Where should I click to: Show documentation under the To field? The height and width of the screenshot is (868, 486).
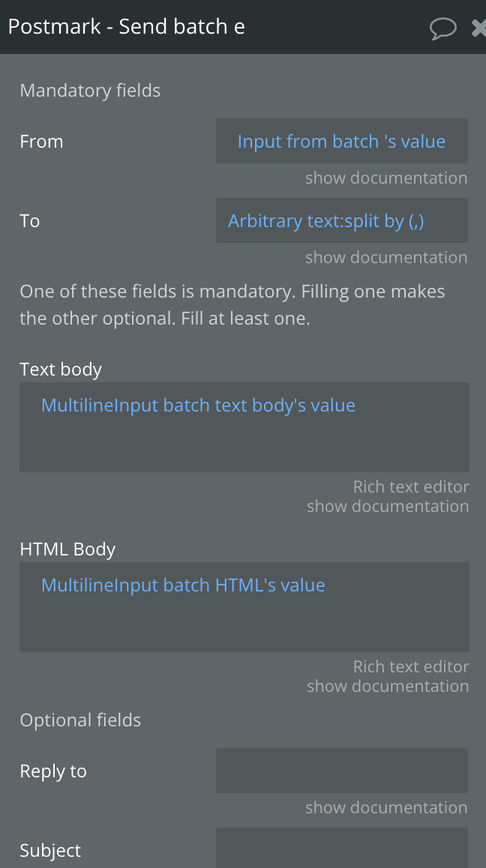[386, 257]
